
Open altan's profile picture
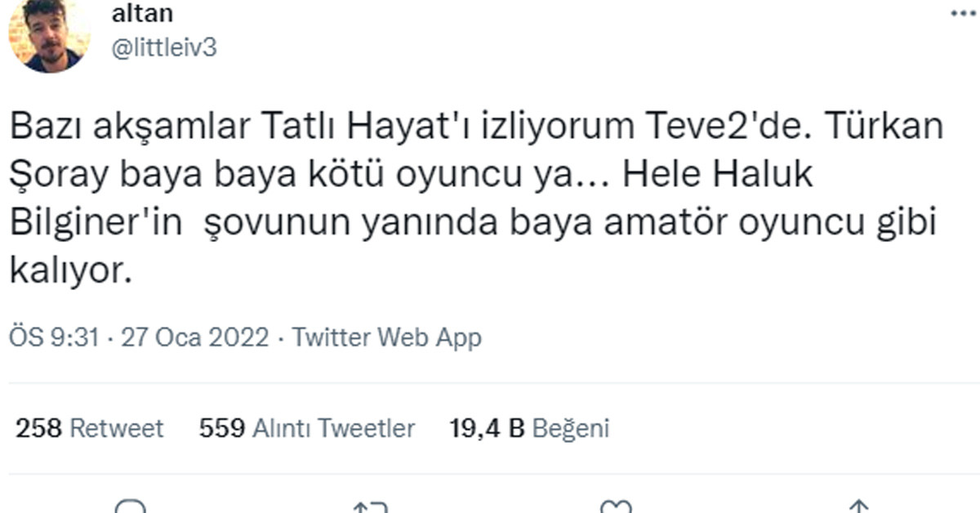pyautogui.click(x=48, y=37)
